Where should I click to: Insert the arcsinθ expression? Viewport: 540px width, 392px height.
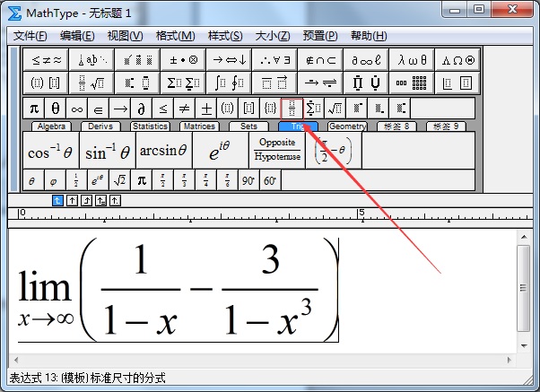(x=164, y=151)
